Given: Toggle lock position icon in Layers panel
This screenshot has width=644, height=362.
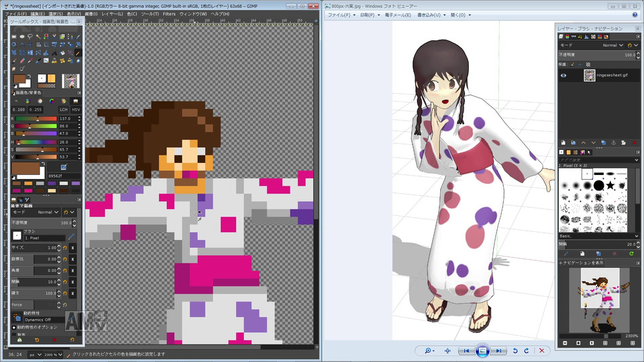Looking at the screenshot, I should tap(580, 64).
